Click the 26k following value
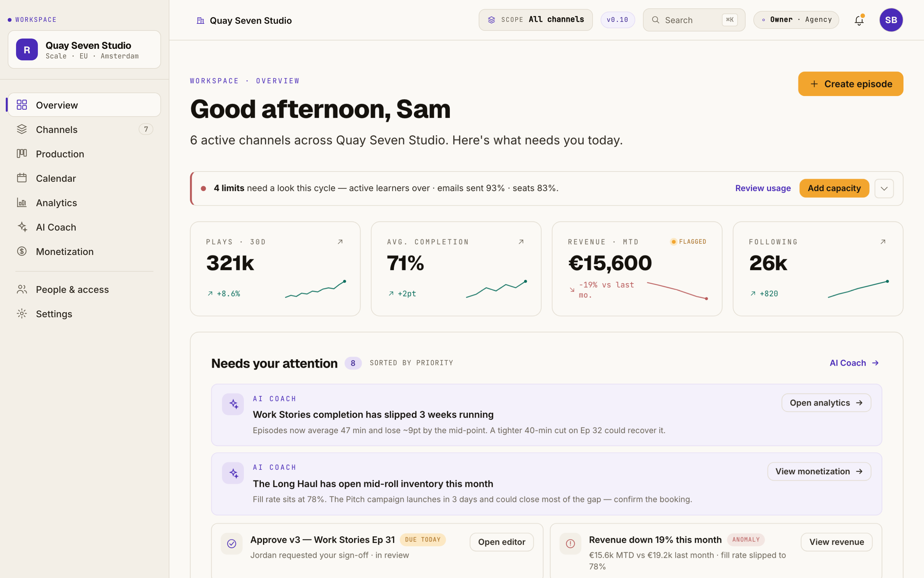The image size is (924, 578). tap(768, 263)
